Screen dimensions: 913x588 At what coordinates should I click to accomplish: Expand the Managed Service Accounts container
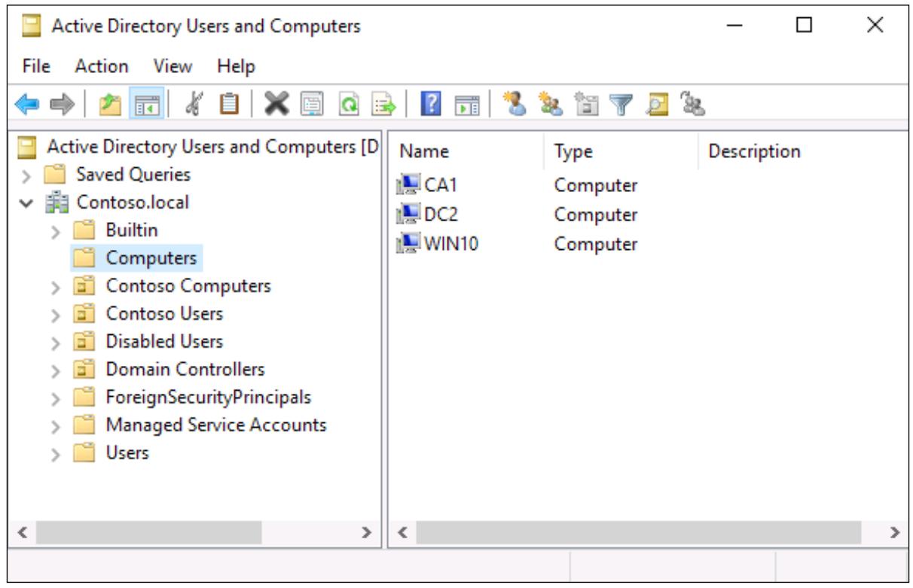coord(56,425)
